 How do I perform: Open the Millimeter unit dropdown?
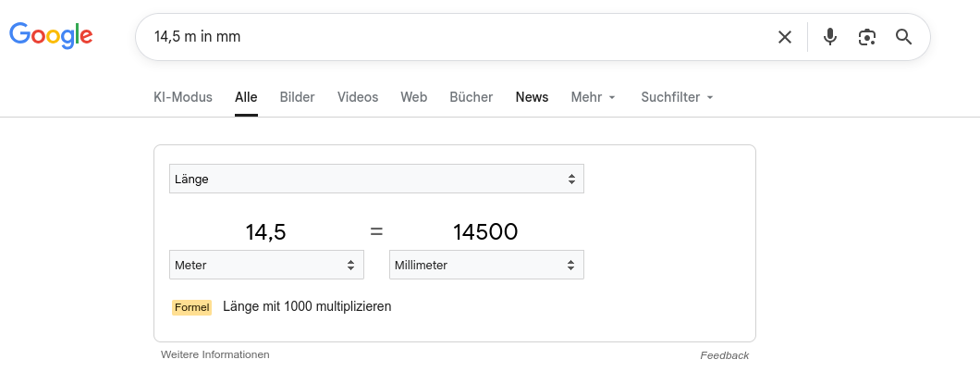pyautogui.click(x=486, y=265)
